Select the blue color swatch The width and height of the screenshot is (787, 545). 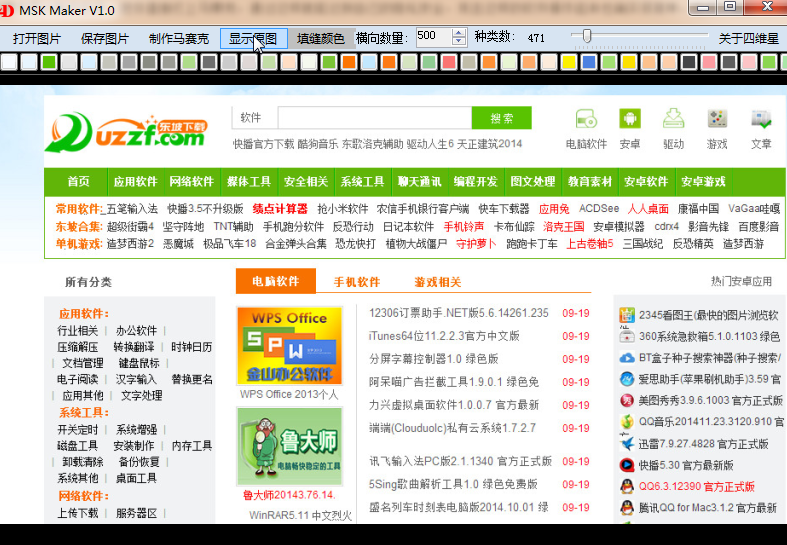click(x=589, y=62)
